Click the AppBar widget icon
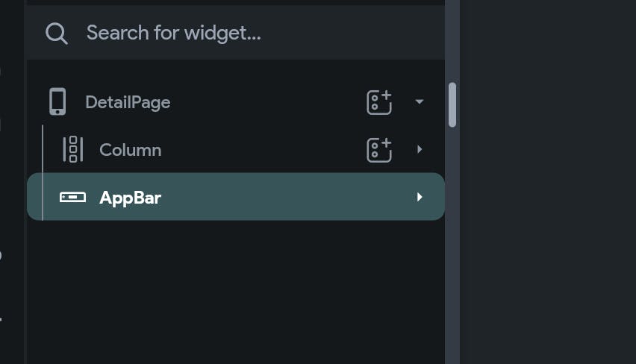This screenshot has height=364, width=636. pyautogui.click(x=72, y=198)
